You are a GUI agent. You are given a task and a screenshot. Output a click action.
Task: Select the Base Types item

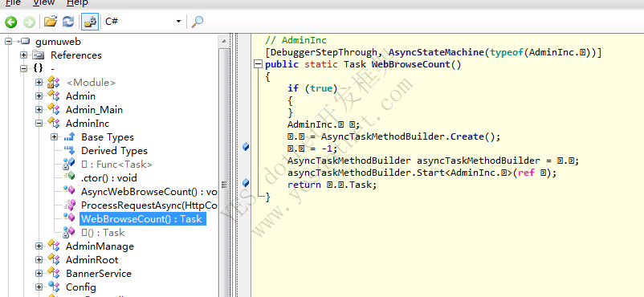[108, 137]
